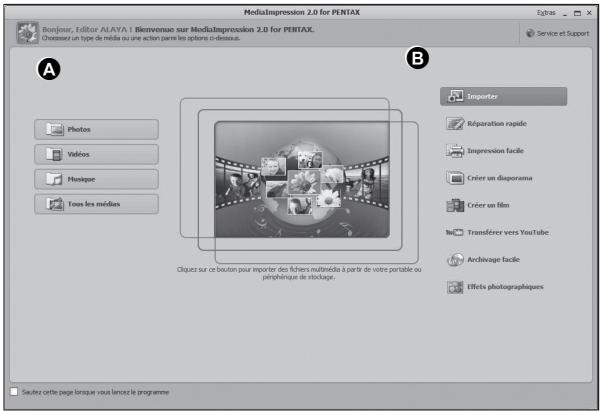The image size is (601, 412).
Task: Maximize the MediaImpression window
Action: coord(577,13)
